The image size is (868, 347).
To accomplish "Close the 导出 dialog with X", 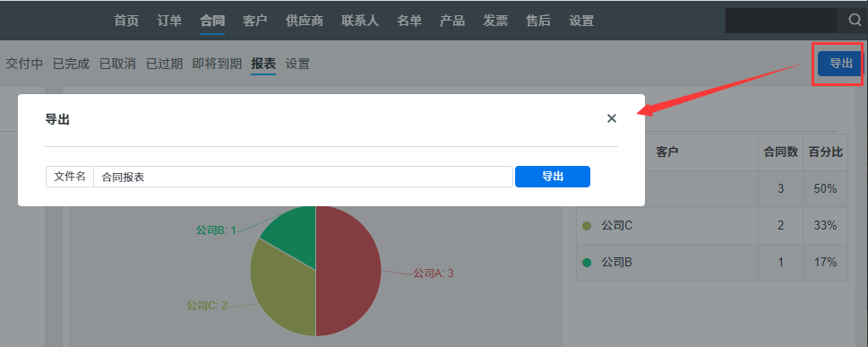I will [612, 118].
